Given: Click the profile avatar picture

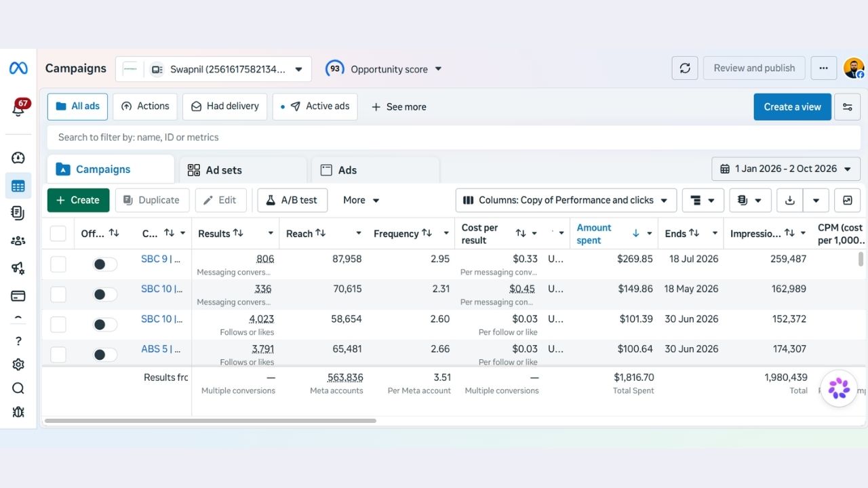Looking at the screenshot, I should [854, 68].
